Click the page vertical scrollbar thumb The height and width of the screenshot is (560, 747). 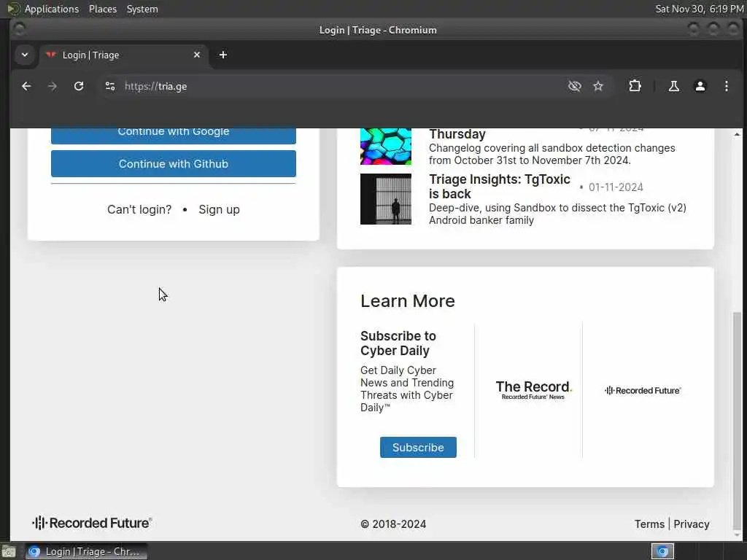point(737,421)
